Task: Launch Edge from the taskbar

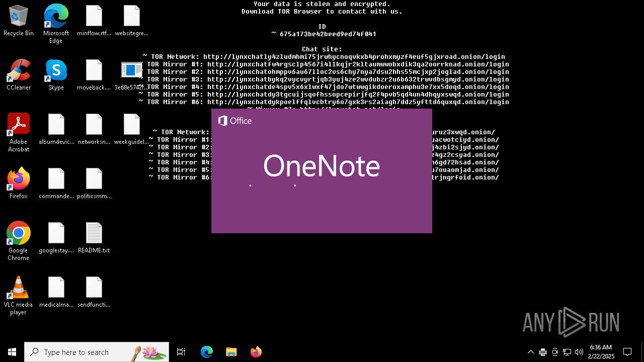Action: coord(207,352)
